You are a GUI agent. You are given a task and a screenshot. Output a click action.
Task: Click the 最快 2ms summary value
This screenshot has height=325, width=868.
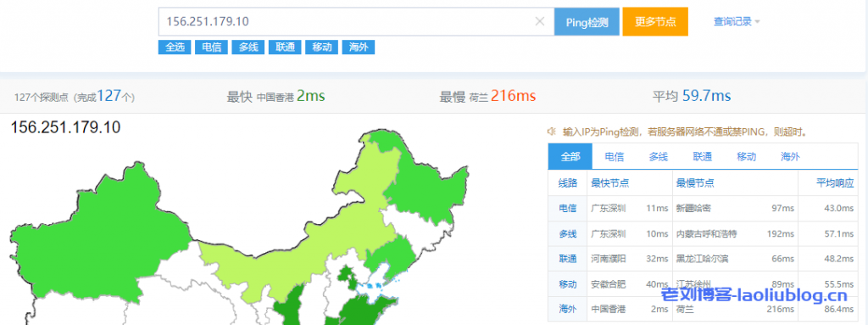(x=310, y=96)
